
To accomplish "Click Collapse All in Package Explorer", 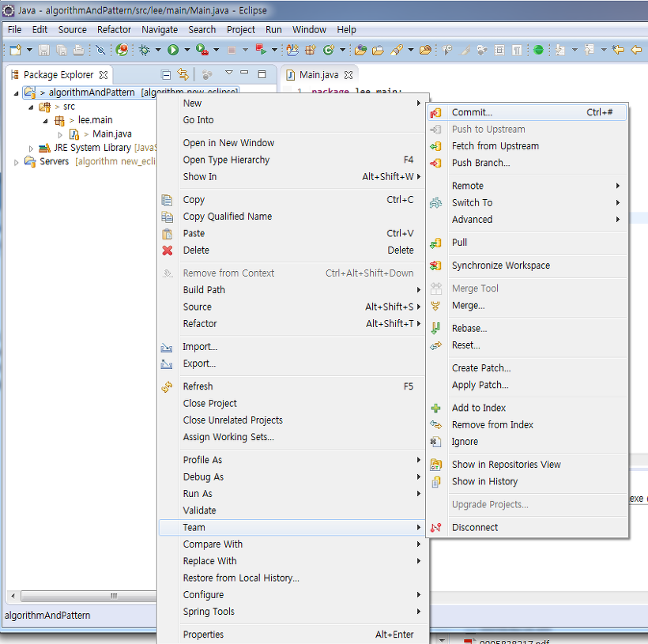I will [166, 75].
